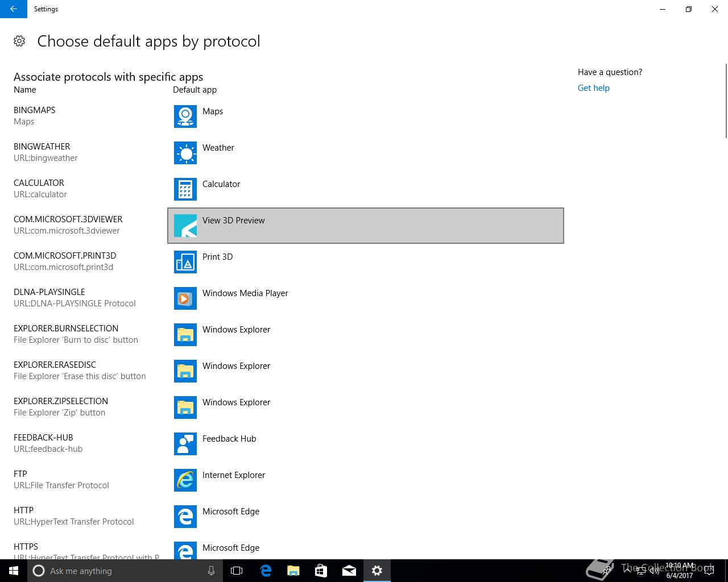Open Task View from taskbar
Image resolution: width=728 pixels, height=582 pixels.
(237, 571)
